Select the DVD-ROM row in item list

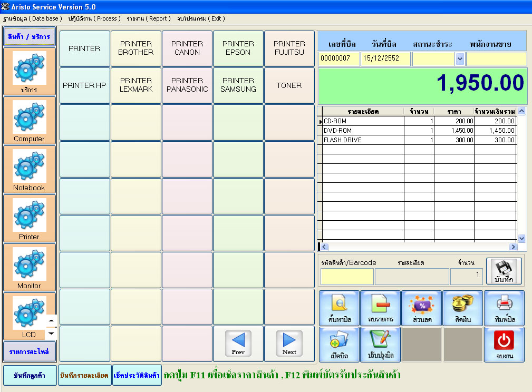(x=363, y=130)
